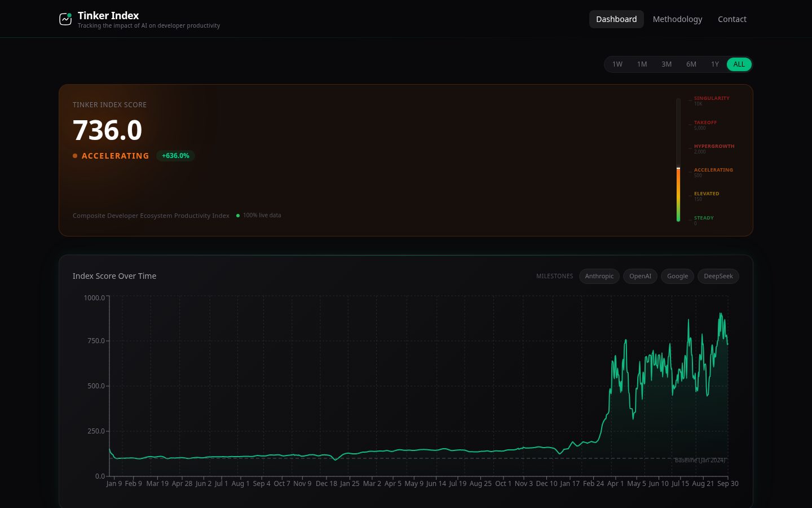Toggle Anthropic milestones on the chart
The width and height of the screenshot is (812, 508).
click(x=599, y=276)
